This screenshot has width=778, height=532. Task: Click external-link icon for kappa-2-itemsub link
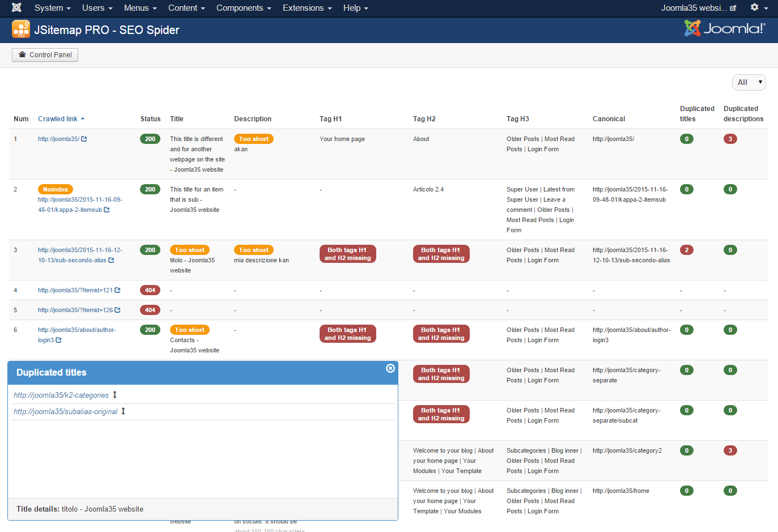pyautogui.click(x=107, y=210)
